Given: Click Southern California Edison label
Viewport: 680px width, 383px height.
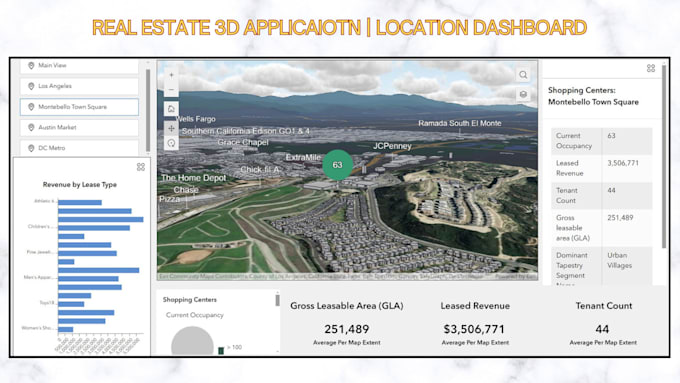Looking at the screenshot, I should tap(245, 131).
